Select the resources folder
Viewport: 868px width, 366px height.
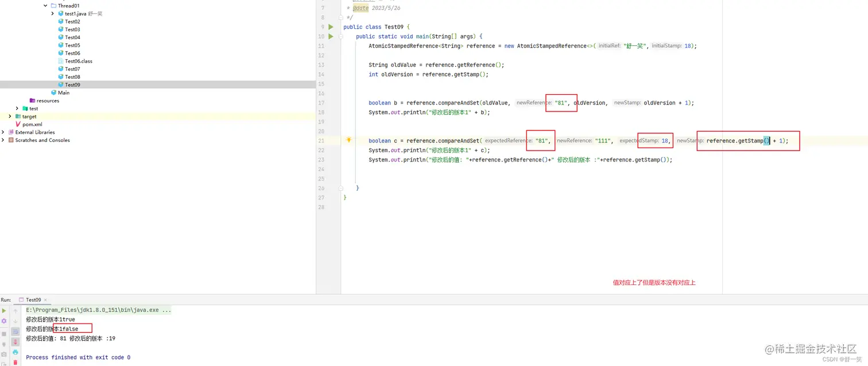pyautogui.click(x=48, y=101)
